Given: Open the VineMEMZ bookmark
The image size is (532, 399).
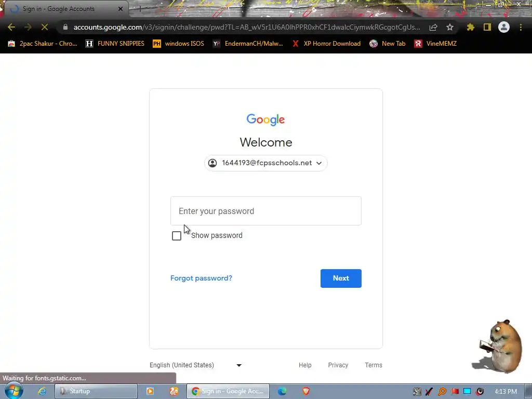Looking at the screenshot, I should pos(436,44).
